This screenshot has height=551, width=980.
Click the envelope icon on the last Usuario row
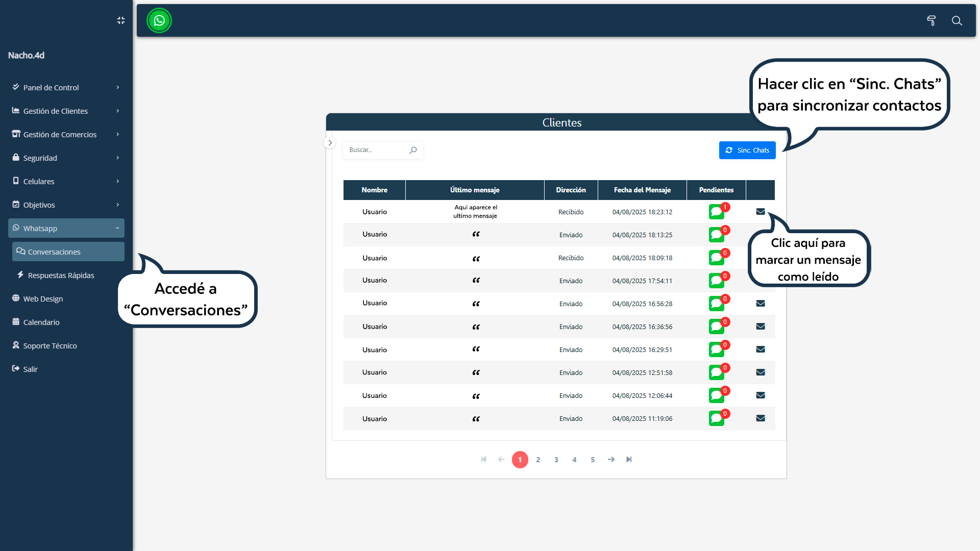pos(761,418)
